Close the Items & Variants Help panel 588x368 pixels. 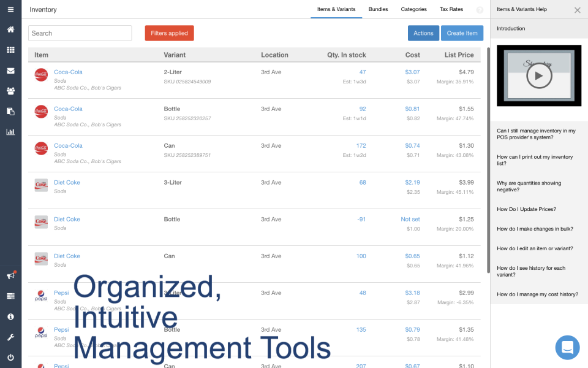(578, 10)
